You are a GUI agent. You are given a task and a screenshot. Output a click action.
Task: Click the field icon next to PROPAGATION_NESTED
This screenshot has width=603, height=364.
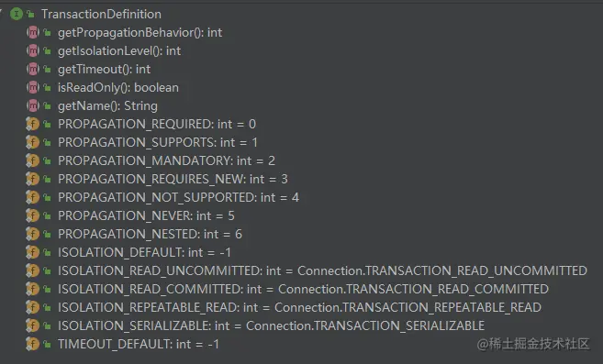click(33, 234)
